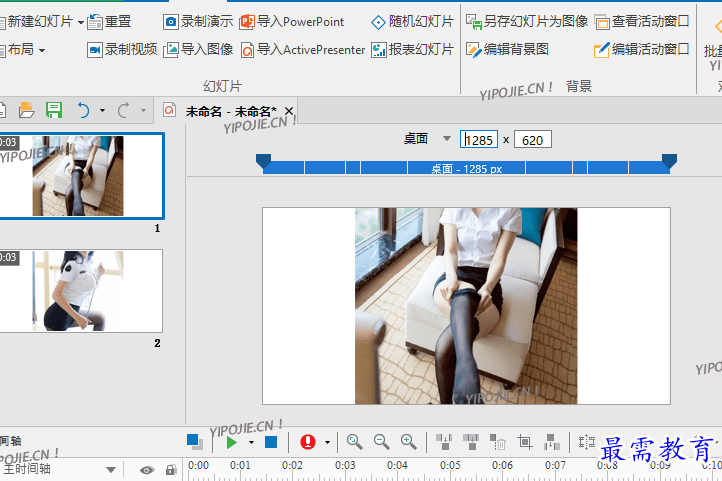Stop playback with the blue stop button
This screenshot has height=481, width=722.
[x=271, y=442]
